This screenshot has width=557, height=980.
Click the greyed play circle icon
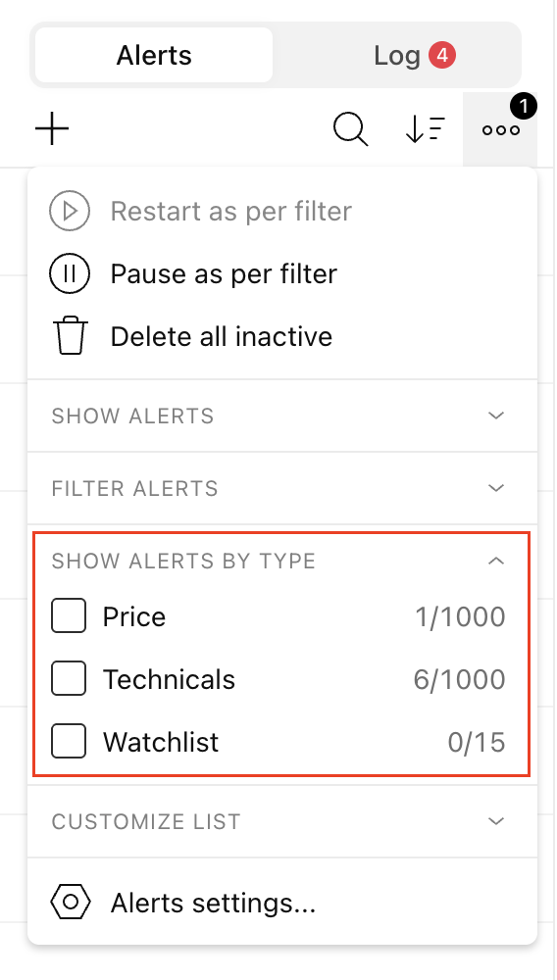pos(70,212)
